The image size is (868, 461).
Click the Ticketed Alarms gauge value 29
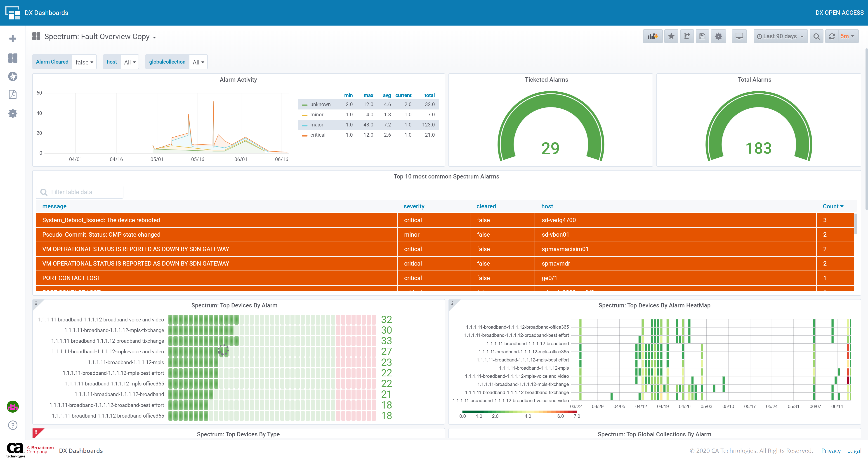pyautogui.click(x=550, y=148)
